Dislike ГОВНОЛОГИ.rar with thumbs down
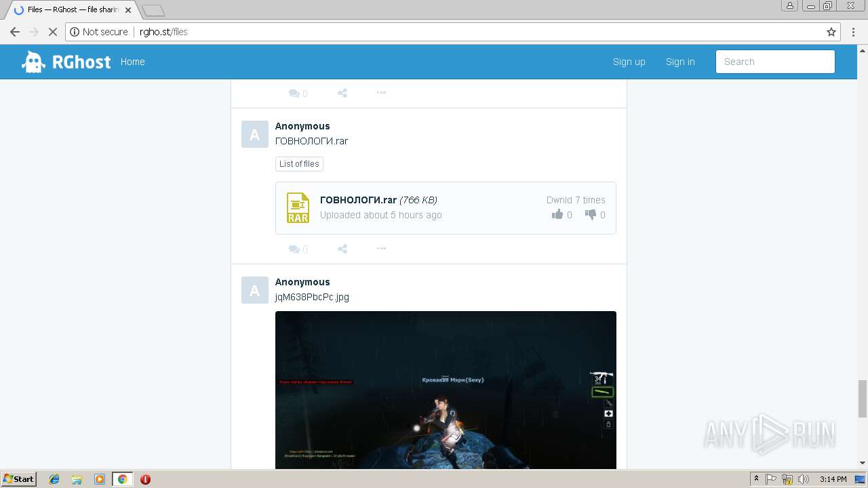 [x=591, y=215]
